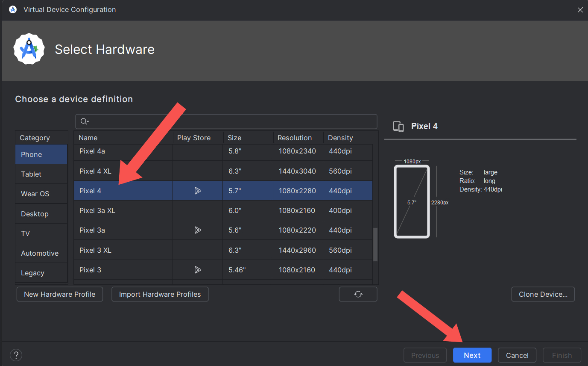
Task: Click the New Hardware Profile button
Action: point(60,294)
